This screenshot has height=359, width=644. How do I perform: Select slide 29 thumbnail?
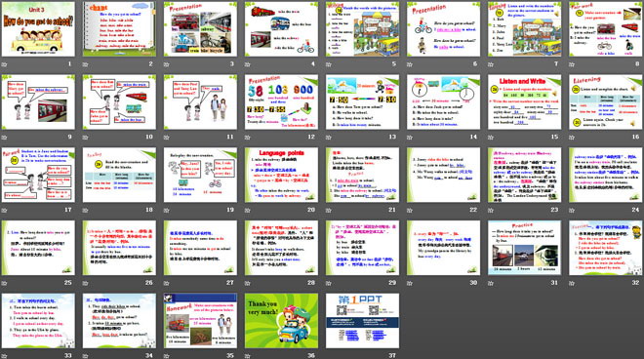click(363, 248)
